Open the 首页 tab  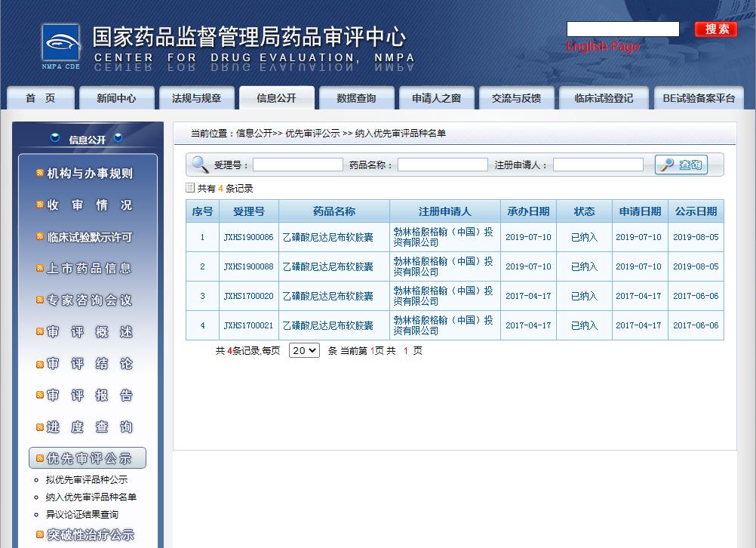click(41, 98)
